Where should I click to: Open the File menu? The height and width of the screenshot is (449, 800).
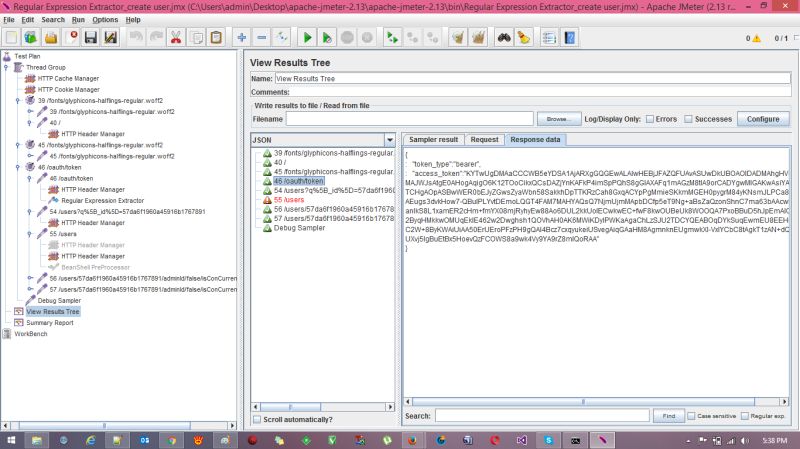point(9,19)
